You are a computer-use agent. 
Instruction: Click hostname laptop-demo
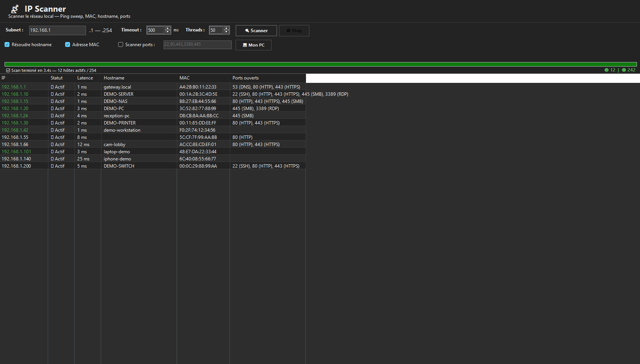(117, 152)
